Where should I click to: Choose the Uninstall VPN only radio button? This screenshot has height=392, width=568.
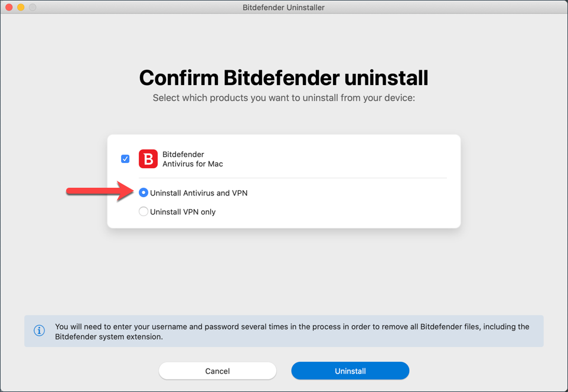143,211
